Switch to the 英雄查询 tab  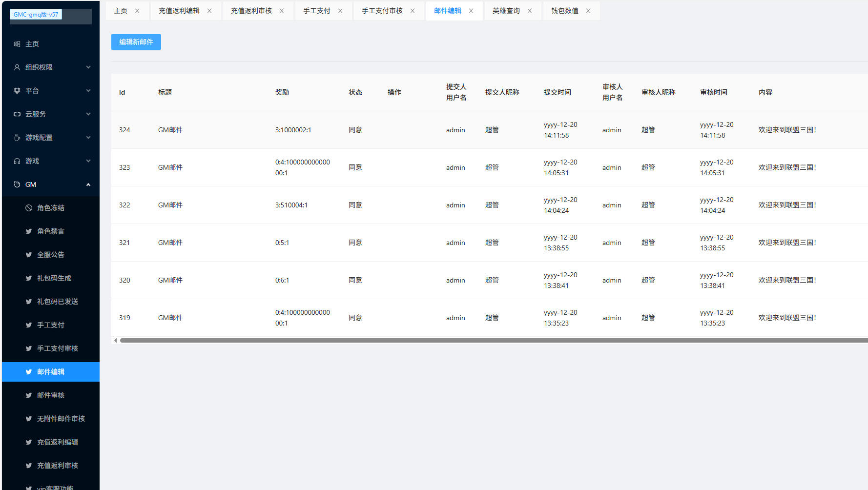506,11
